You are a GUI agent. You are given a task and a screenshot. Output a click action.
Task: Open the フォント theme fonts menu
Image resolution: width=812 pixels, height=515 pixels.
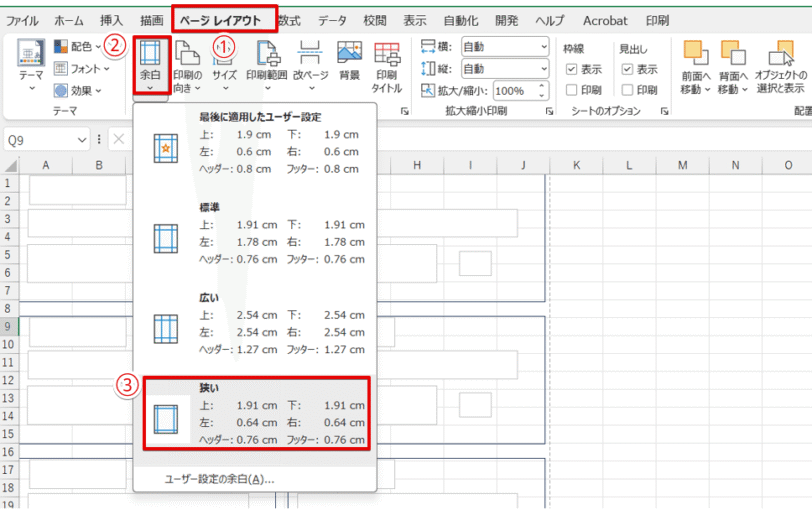(x=82, y=68)
